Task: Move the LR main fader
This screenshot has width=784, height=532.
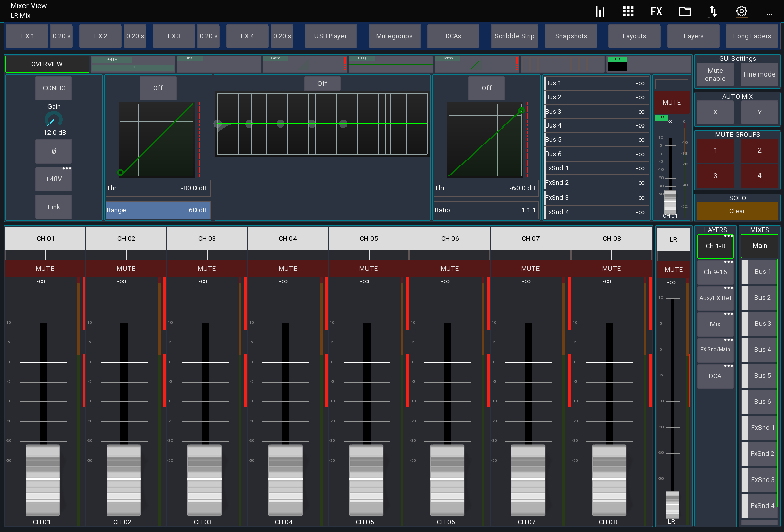Action: (x=672, y=506)
